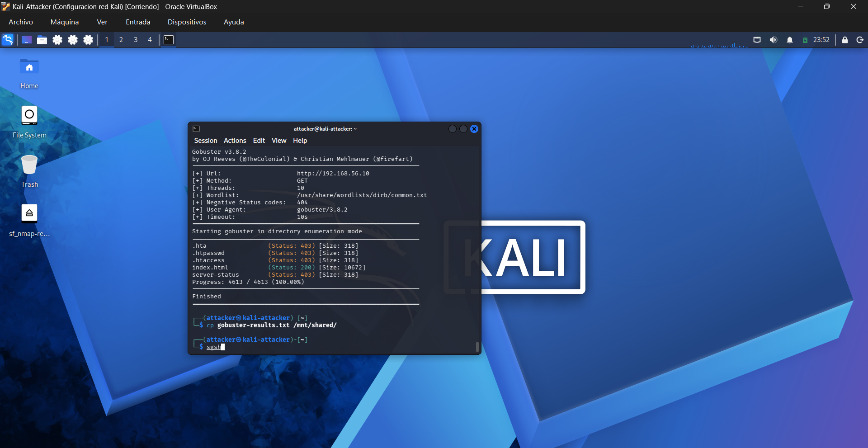
Task: Open the terminal View menu
Action: [x=279, y=141]
